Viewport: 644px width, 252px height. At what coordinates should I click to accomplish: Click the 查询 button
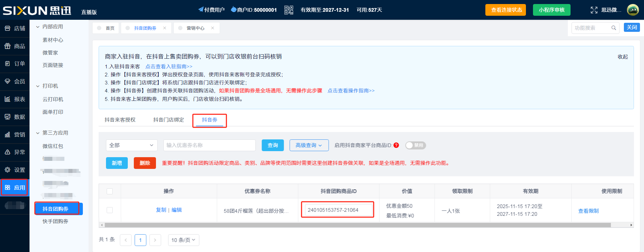273,145
